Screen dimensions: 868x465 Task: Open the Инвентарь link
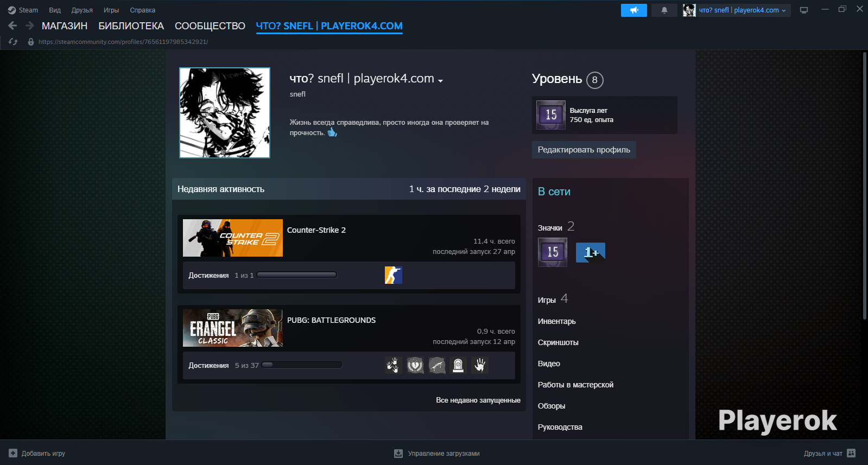(x=557, y=321)
